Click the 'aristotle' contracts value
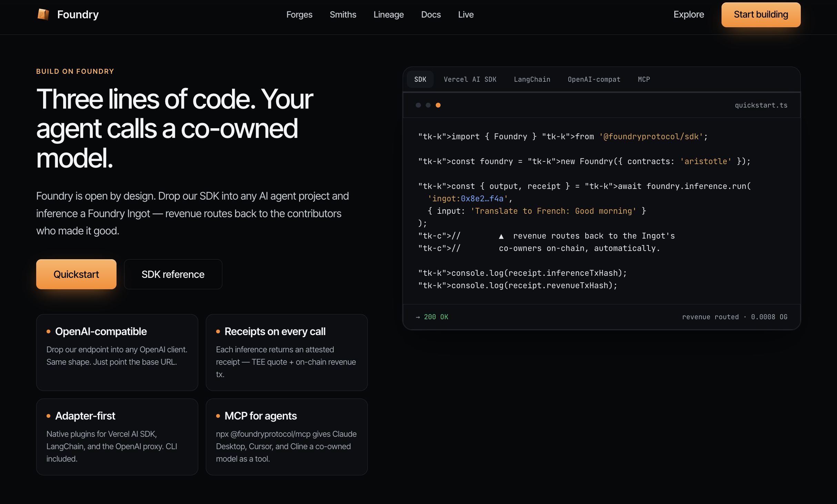 click(706, 161)
